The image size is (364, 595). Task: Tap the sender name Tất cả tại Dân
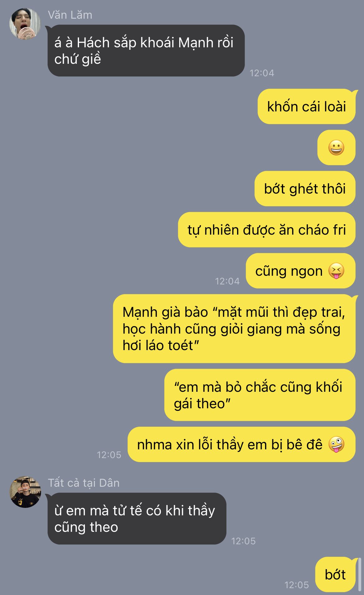coord(84,483)
